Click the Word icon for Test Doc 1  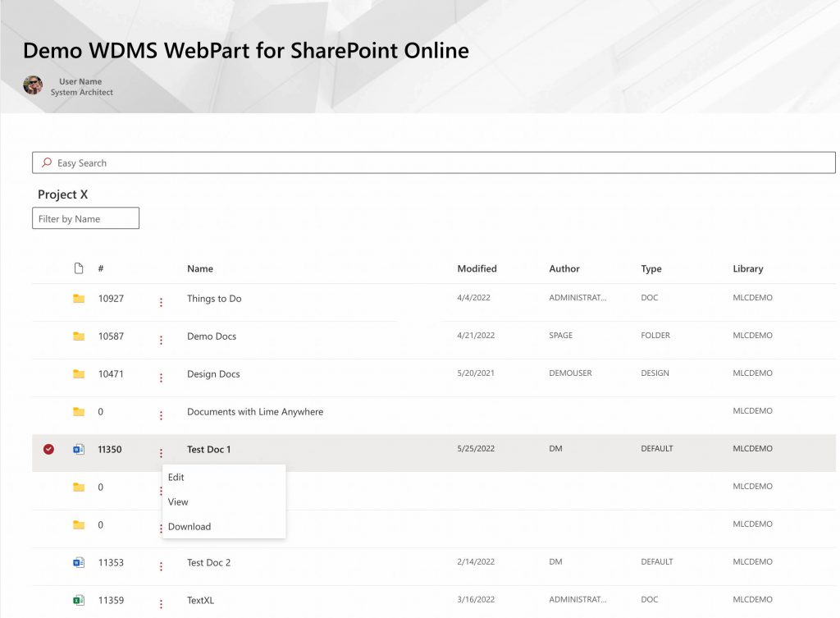click(79, 449)
